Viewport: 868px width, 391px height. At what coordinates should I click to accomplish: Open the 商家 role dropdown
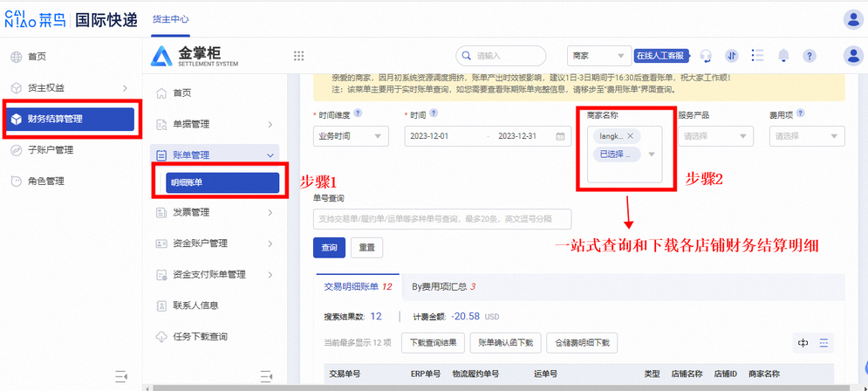coord(599,56)
